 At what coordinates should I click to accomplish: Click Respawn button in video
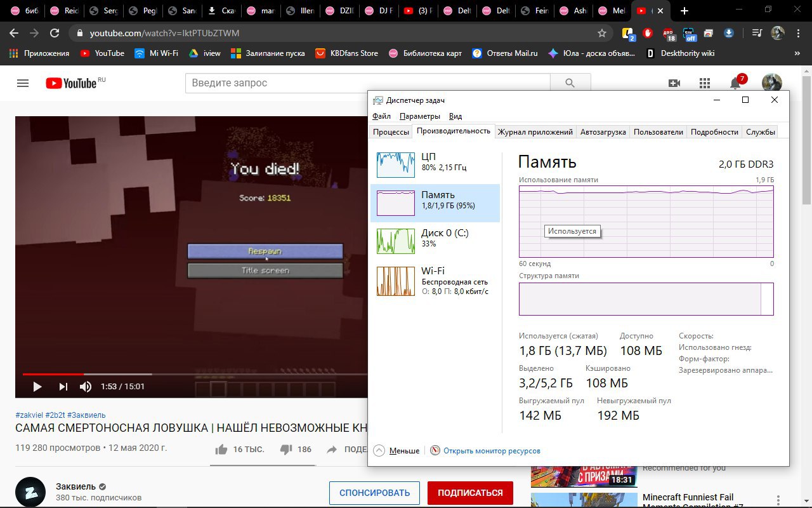265,251
